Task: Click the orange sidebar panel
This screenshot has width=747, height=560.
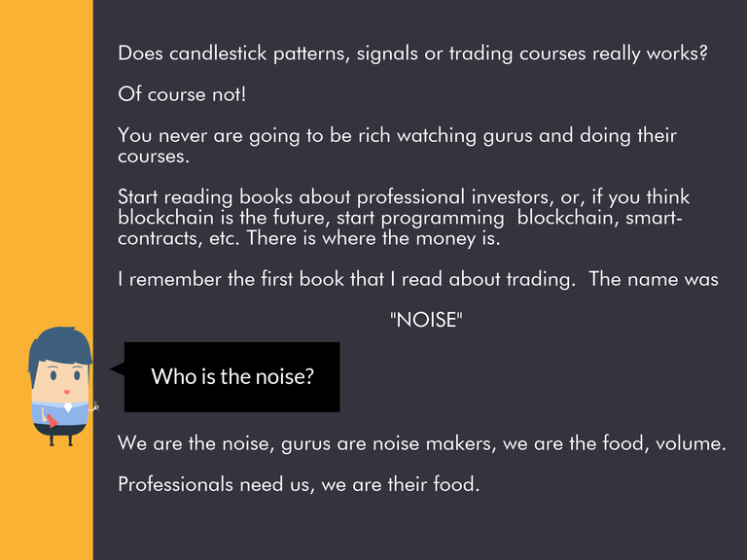Action: (x=47, y=280)
